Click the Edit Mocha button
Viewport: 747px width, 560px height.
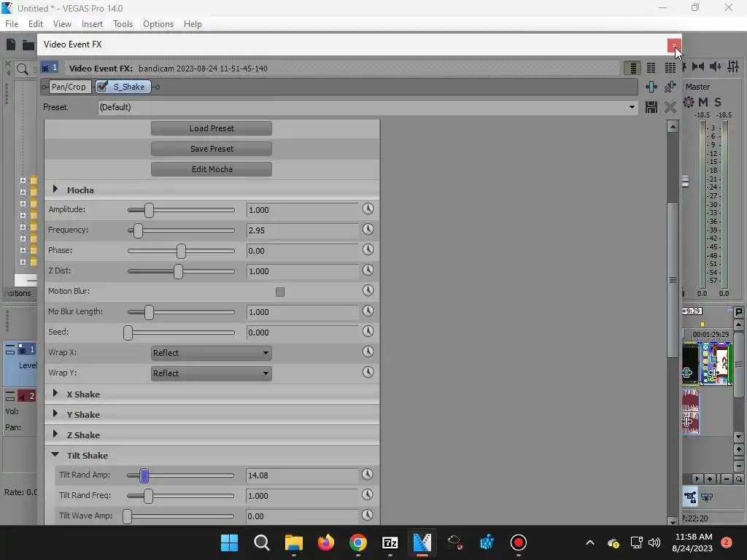pos(212,169)
